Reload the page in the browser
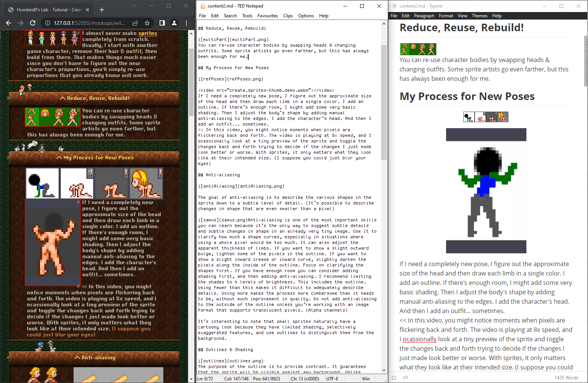The height and width of the screenshot is (383, 588). (33, 23)
